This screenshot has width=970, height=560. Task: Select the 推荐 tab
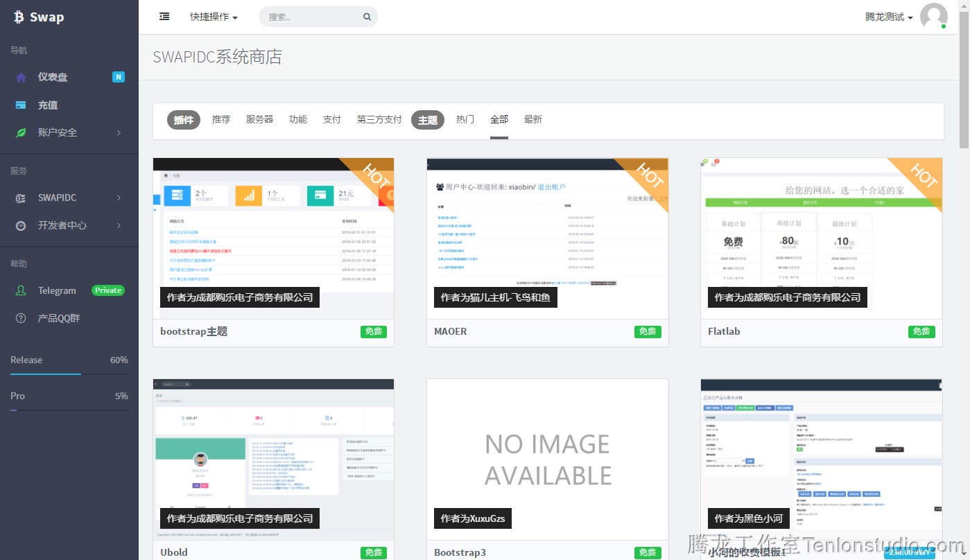click(221, 119)
